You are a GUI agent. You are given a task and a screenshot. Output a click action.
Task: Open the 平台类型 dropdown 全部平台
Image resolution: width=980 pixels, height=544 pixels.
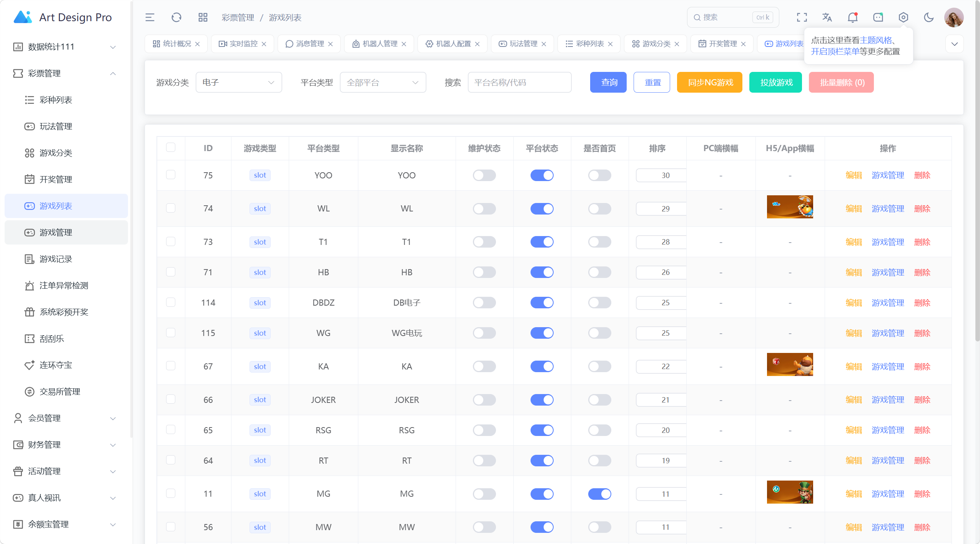383,82
